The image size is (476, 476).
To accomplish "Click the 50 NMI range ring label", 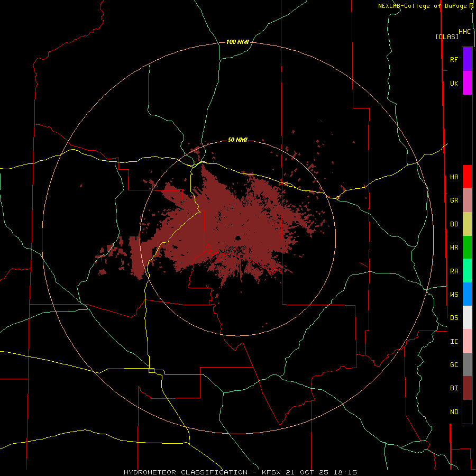I will [237, 140].
